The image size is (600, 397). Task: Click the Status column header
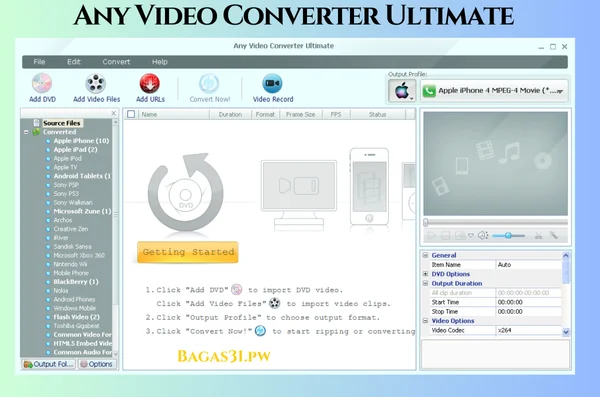tap(377, 114)
